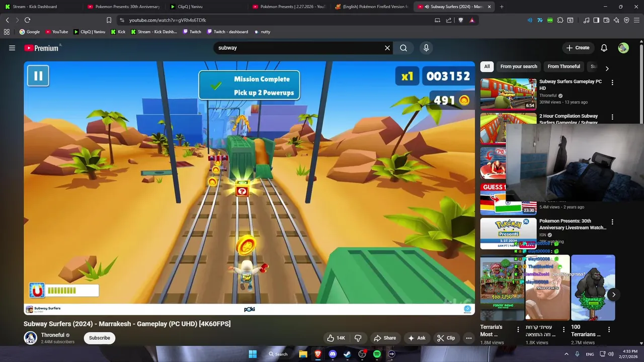The image size is (644, 362).
Task: Bookmark this page icon
Action: [109, 20]
